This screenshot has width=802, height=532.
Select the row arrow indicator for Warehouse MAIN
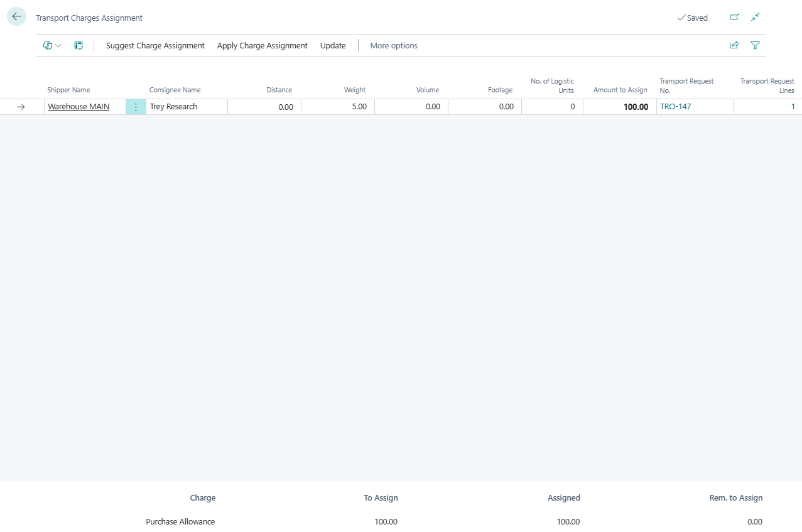click(21, 107)
